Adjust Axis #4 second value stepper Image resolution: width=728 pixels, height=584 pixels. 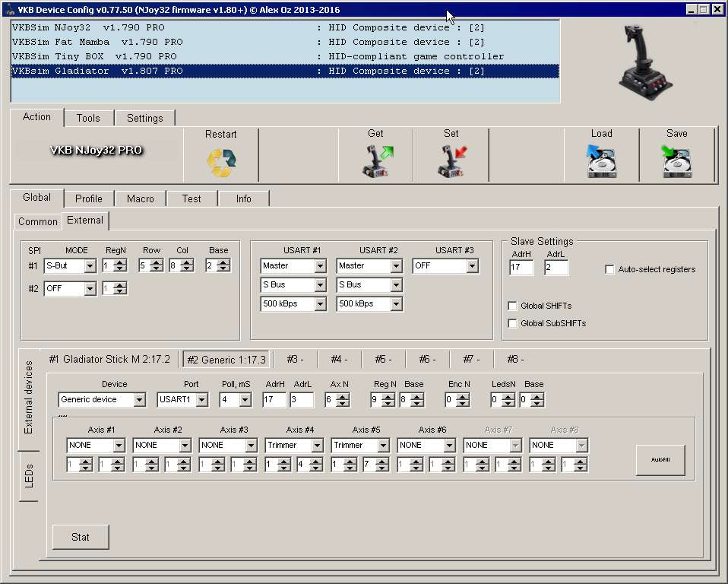point(316,464)
